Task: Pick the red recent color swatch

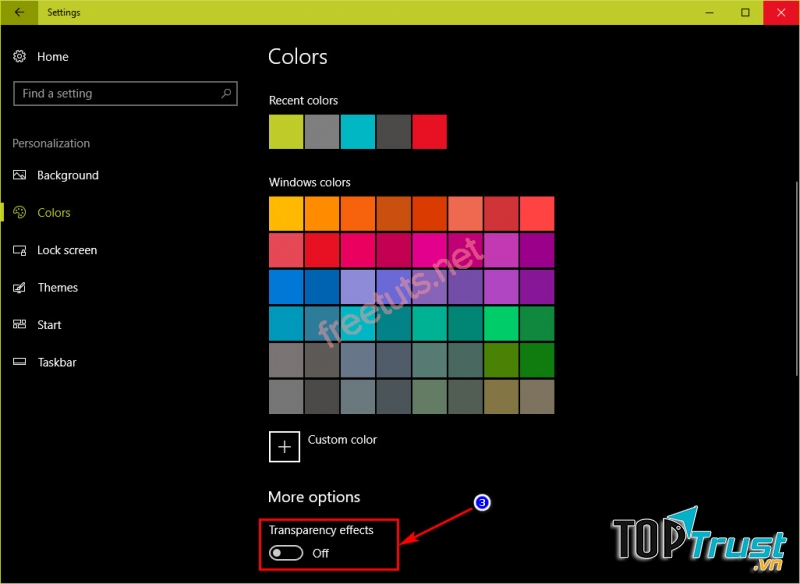Action: pyautogui.click(x=429, y=132)
